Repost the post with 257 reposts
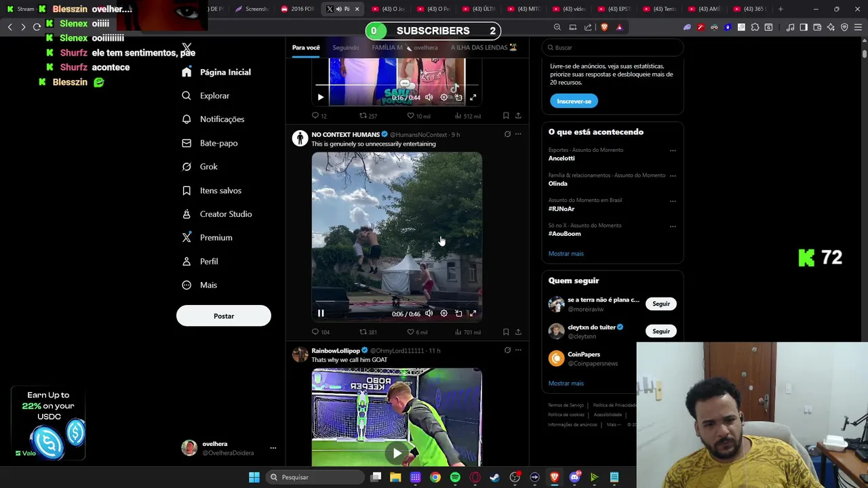 368,116
